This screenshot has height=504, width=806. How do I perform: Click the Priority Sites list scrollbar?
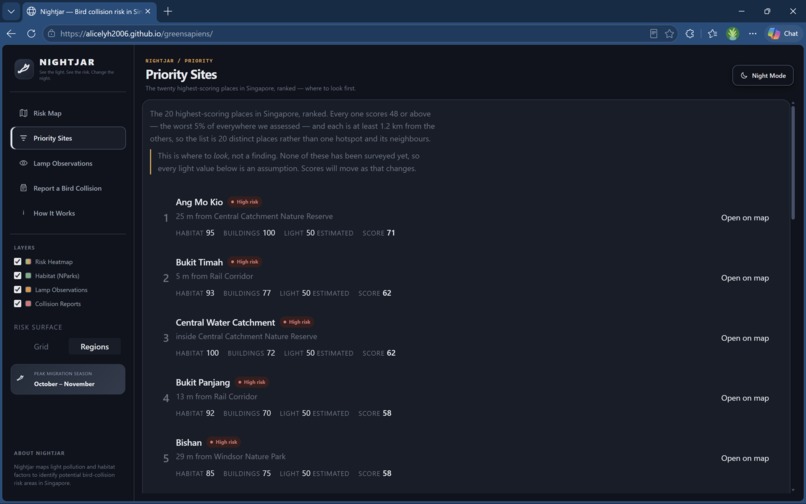click(793, 162)
